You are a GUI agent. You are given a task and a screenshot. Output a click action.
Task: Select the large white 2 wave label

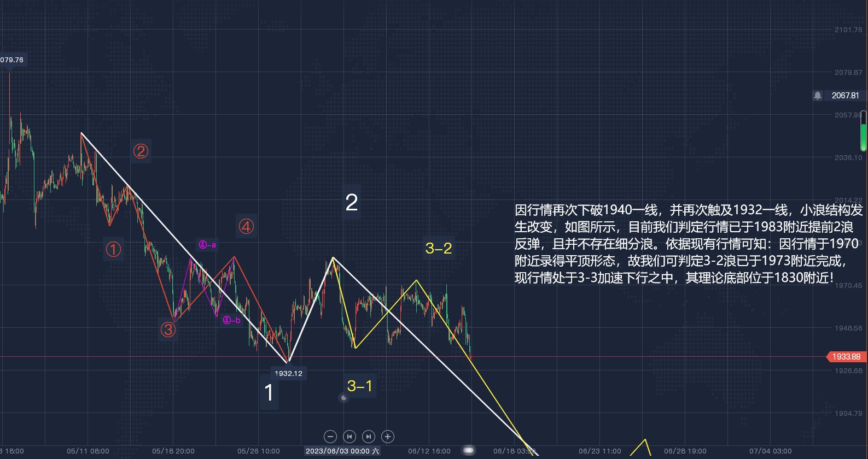coord(352,203)
